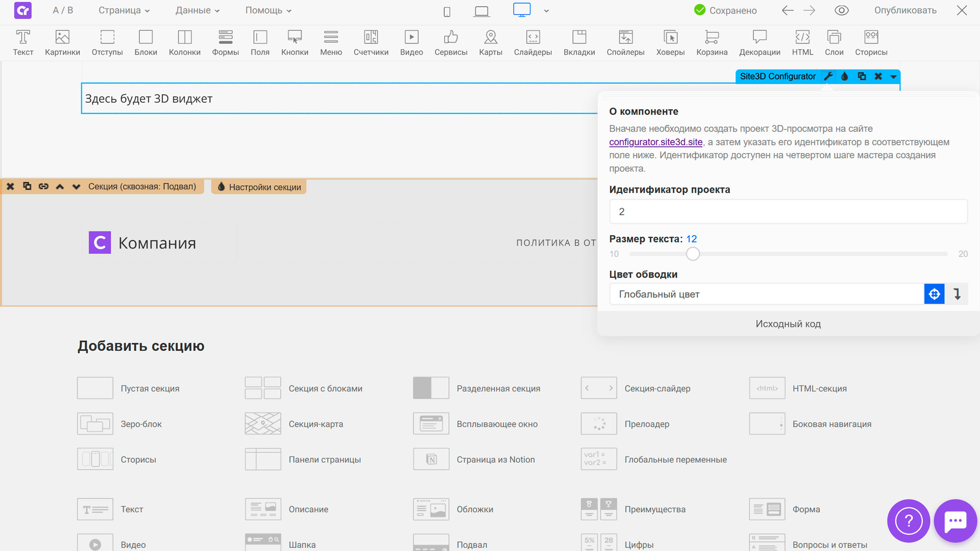Image resolution: width=980 pixels, height=551 pixels.
Task: Switch to desktop monitor preview
Action: tap(522, 10)
